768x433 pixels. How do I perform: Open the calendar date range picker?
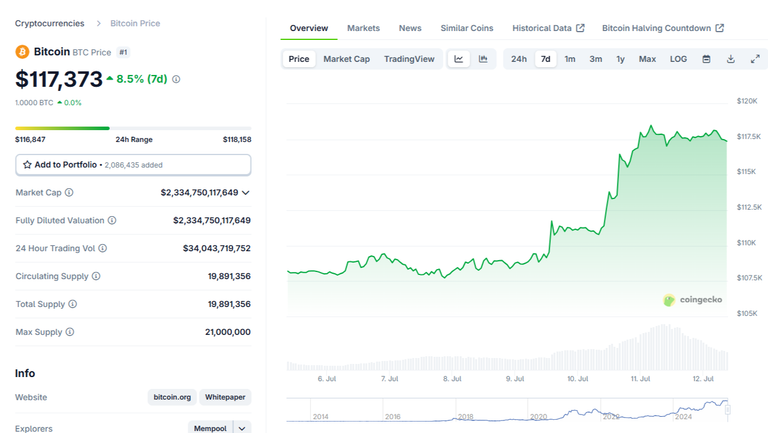coord(706,59)
